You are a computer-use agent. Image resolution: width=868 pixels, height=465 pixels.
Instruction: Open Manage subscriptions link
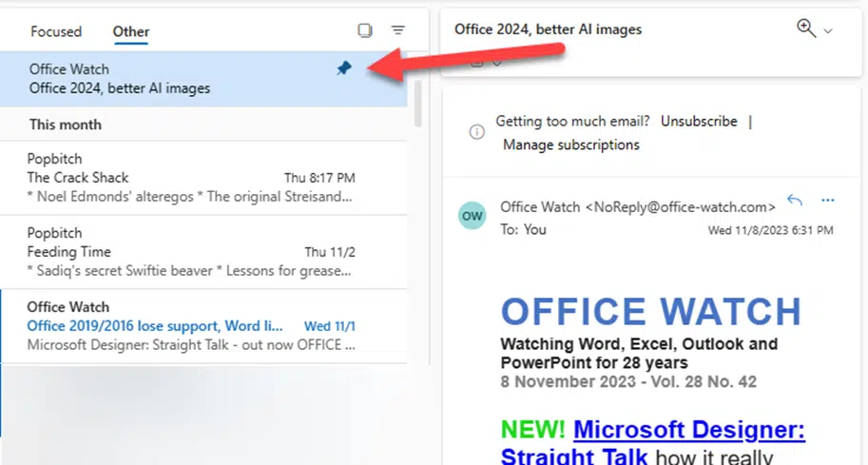(x=570, y=145)
